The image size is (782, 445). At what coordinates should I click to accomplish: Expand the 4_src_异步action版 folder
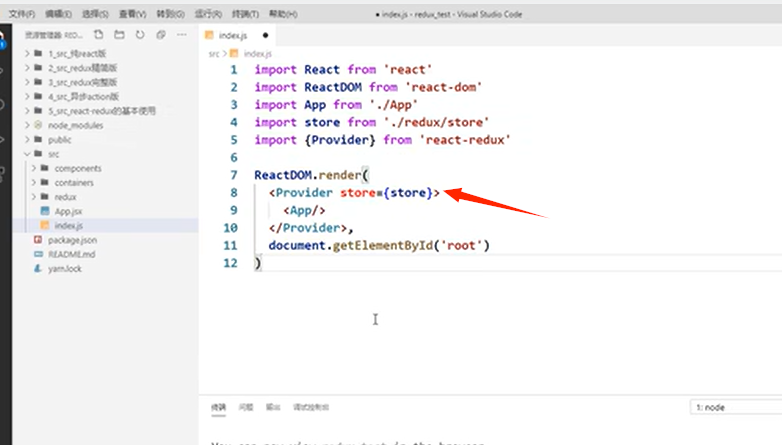[27, 96]
